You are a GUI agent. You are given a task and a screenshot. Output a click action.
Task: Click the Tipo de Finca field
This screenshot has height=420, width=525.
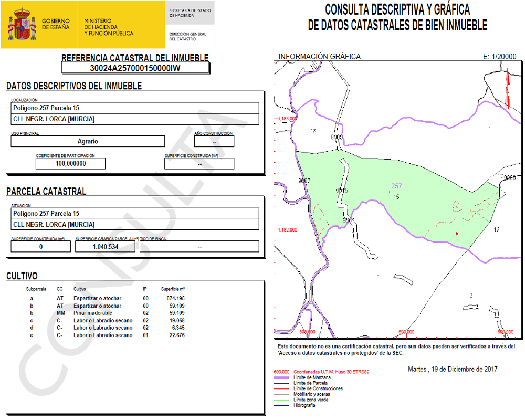point(199,247)
